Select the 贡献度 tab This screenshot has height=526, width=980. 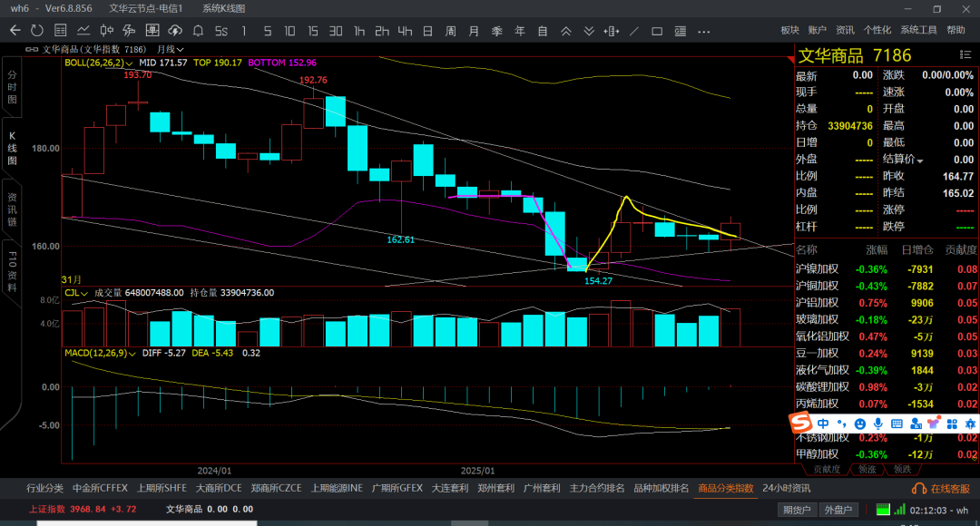827,469
